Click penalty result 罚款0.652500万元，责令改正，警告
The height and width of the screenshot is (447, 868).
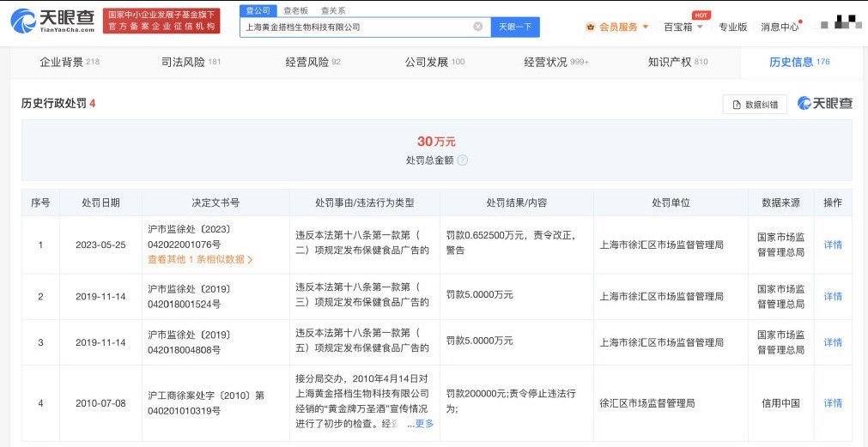coord(512,243)
